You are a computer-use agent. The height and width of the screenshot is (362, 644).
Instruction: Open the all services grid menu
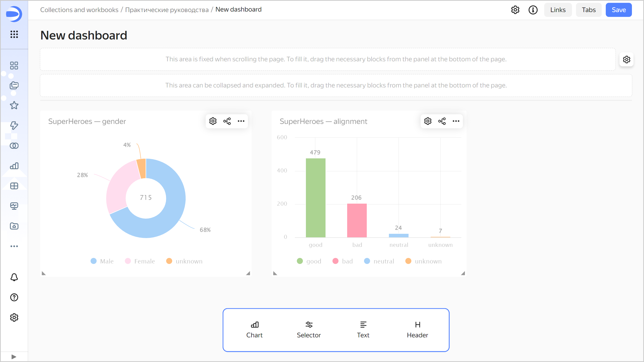pos(14,34)
